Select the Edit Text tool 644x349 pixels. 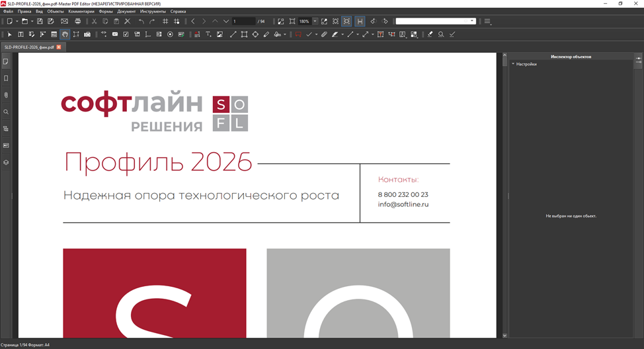[20, 34]
